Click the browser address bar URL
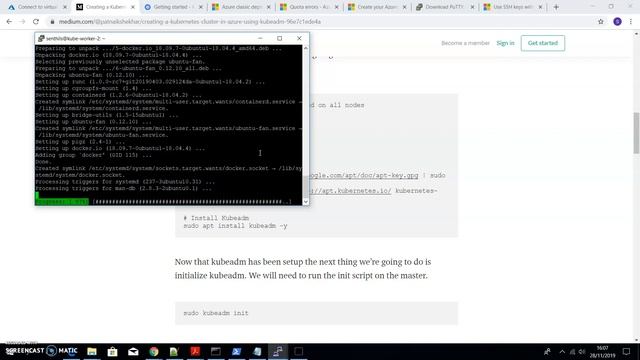The width and height of the screenshot is (640, 360). (190, 22)
